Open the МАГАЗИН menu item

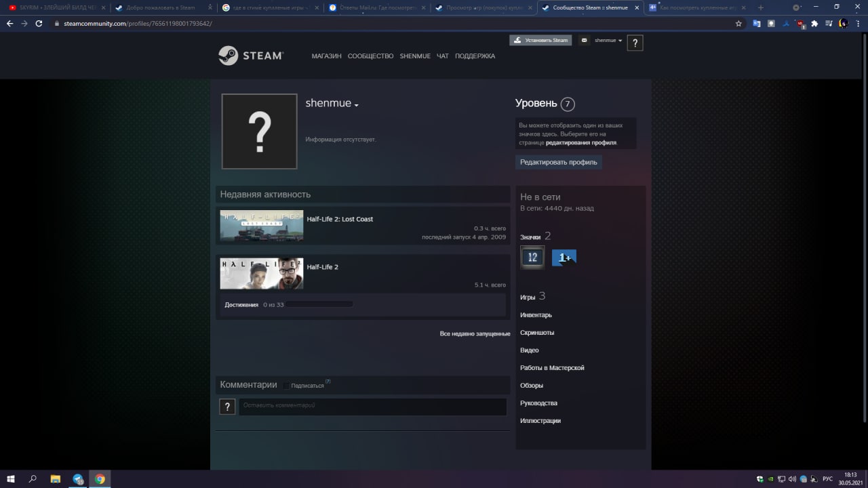pyautogui.click(x=326, y=56)
